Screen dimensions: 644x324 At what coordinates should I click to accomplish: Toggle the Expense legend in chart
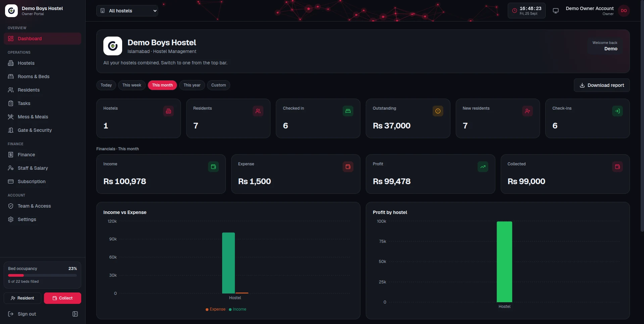click(x=215, y=309)
